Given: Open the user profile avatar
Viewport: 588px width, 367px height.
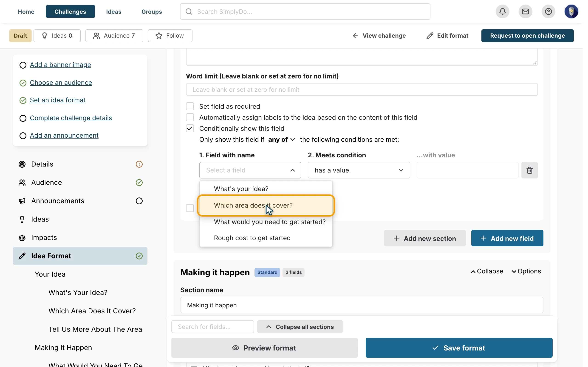Looking at the screenshot, I should pyautogui.click(x=571, y=11).
